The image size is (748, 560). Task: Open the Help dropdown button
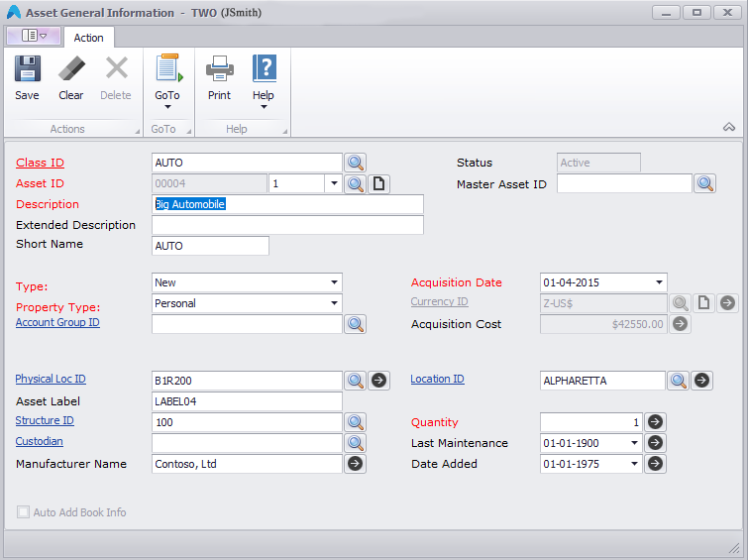click(x=264, y=81)
